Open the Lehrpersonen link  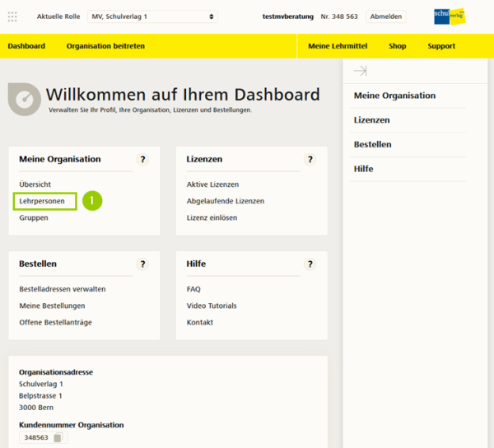click(42, 201)
